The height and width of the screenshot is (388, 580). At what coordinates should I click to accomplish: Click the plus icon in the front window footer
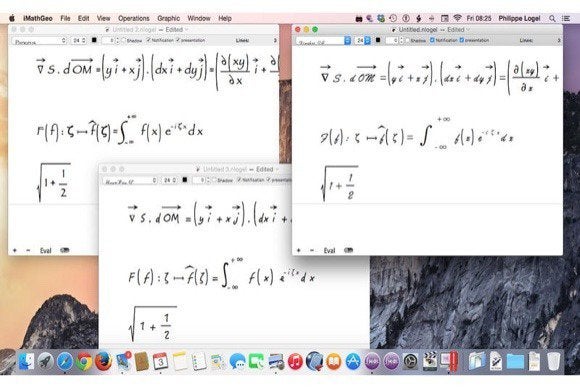(299, 250)
